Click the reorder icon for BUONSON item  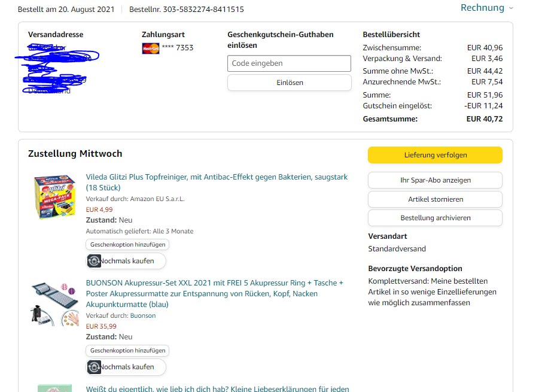[x=95, y=367]
